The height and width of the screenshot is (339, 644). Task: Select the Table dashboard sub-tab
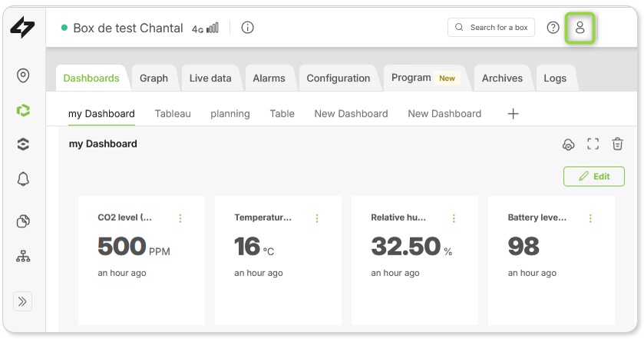282,114
